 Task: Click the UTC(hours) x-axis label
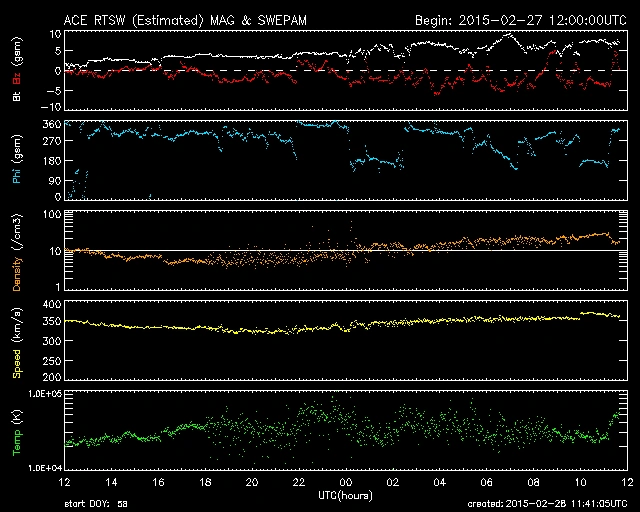click(x=346, y=496)
